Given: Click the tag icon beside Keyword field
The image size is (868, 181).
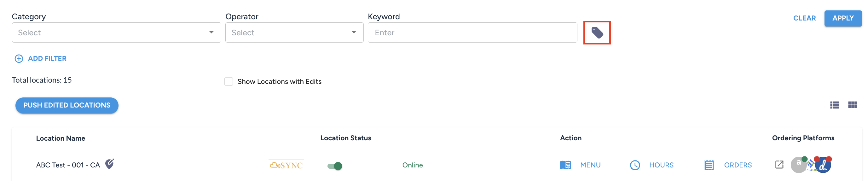Looking at the screenshot, I should [597, 33].
